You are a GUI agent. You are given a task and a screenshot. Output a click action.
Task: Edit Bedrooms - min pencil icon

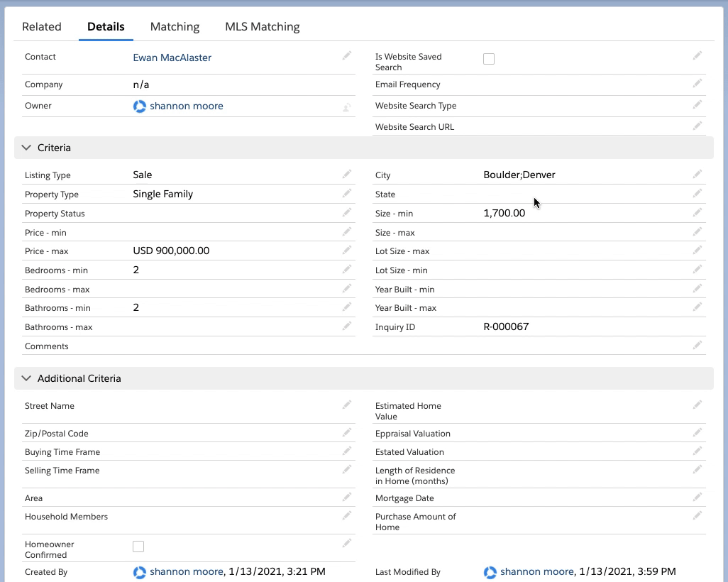coord(347,269)
